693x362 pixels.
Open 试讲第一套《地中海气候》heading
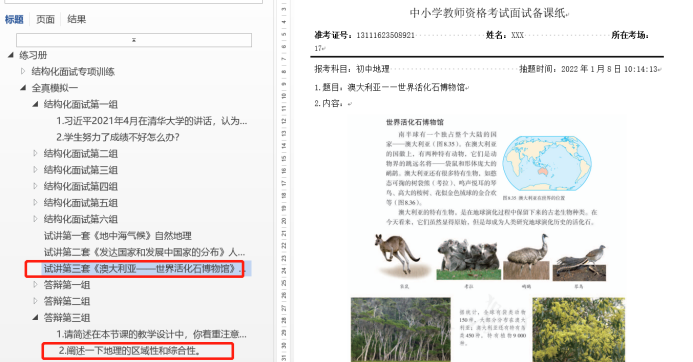118,236
